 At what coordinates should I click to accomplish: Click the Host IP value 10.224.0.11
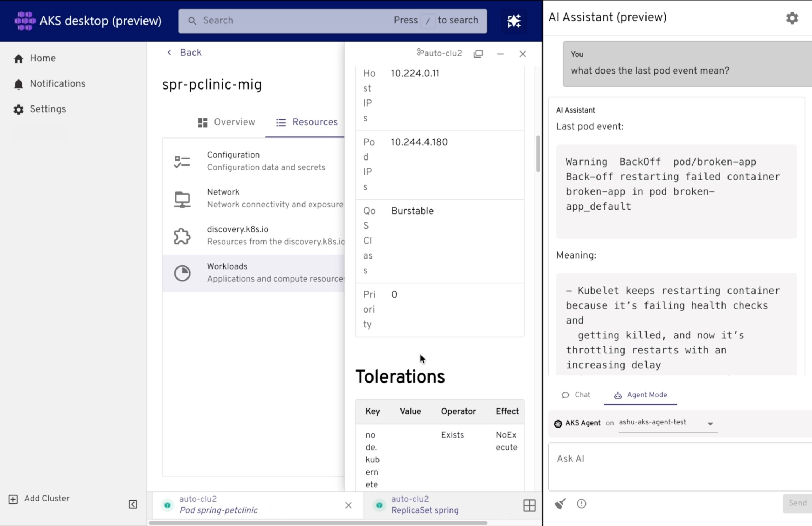click(x=415, y=74)
